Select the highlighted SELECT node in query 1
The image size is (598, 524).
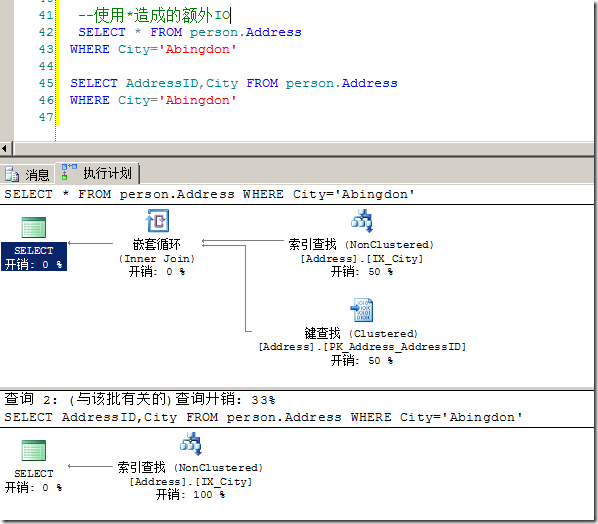[34, 257]
